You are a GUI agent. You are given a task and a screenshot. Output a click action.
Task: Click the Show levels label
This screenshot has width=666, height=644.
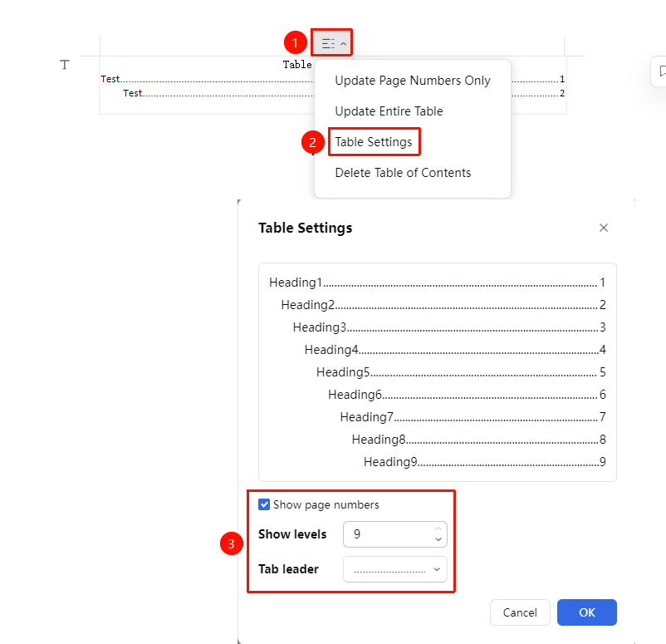292,534
